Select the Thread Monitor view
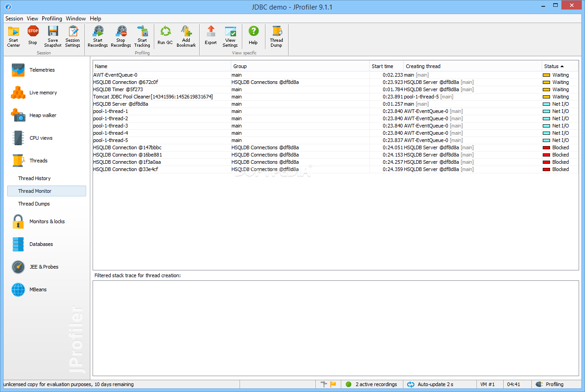585x392 pixels. point(47,191)
